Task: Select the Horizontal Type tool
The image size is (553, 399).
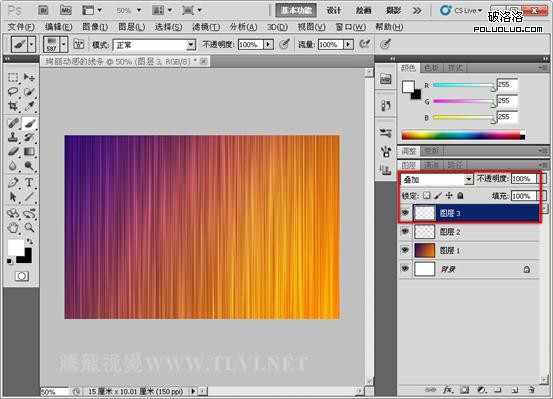Action: tap(29, 183)
